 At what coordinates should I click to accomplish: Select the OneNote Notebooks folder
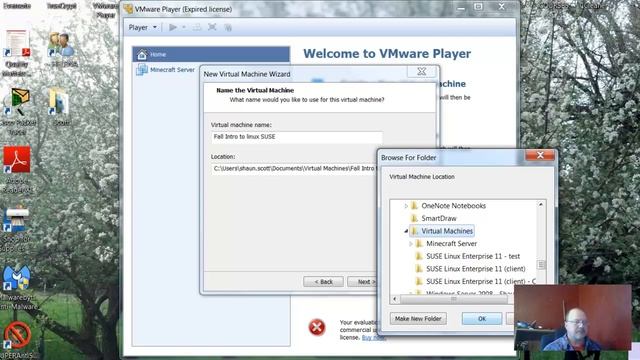453,206
